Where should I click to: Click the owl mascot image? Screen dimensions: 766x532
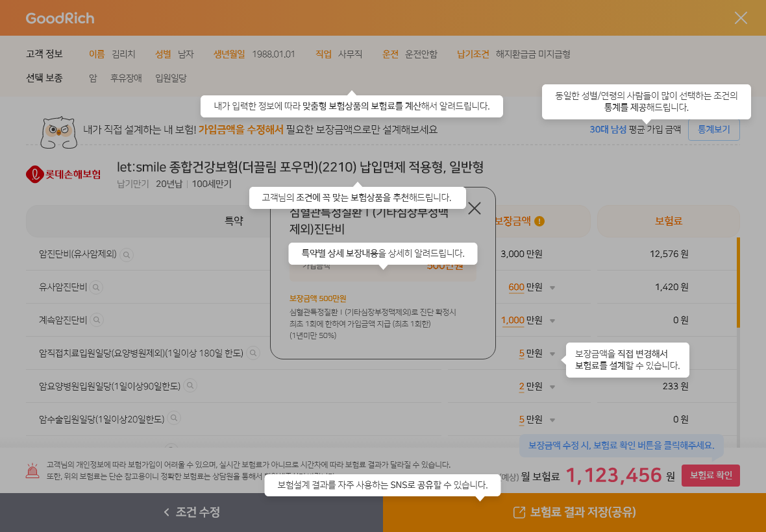[x=58, y=132]
